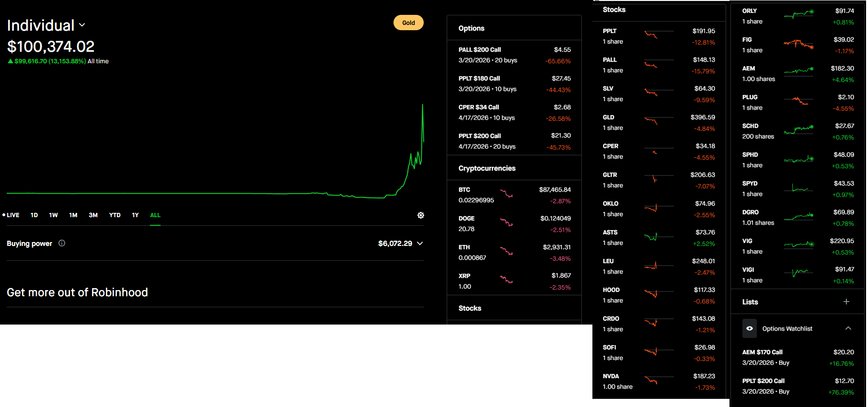Select the LEU stock row
Image resolution: width=868 pixels, height=407 pixels.
click(x=659, y=266)
